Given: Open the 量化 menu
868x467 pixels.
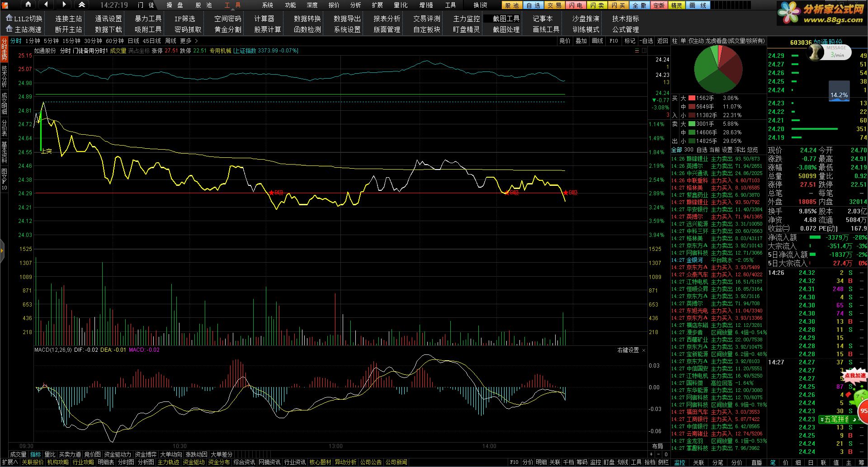Looking at the screenshot, I should (x=400, y=5).
